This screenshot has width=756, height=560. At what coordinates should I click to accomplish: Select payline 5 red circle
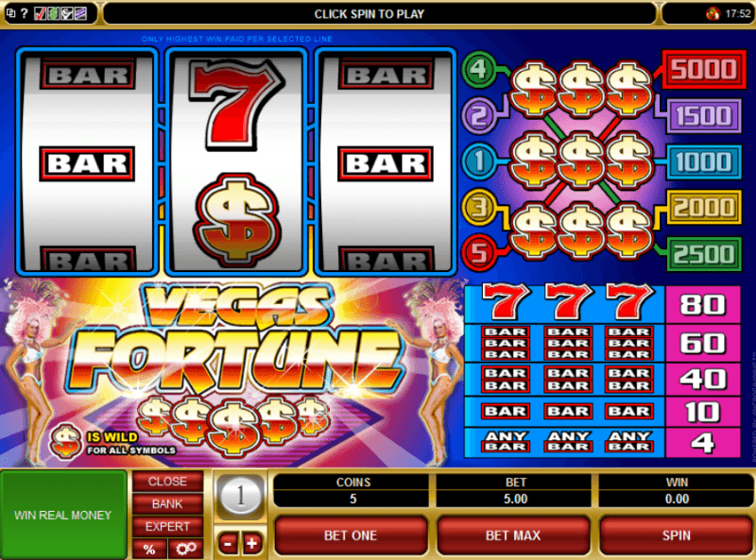tap(478, 253)
